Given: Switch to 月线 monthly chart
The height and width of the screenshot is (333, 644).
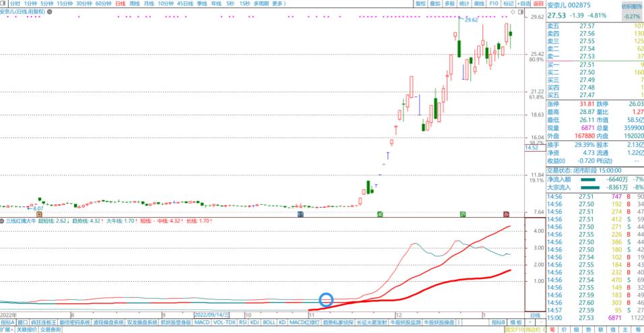Looking at the screenshot, I should (x=149, y=3).
